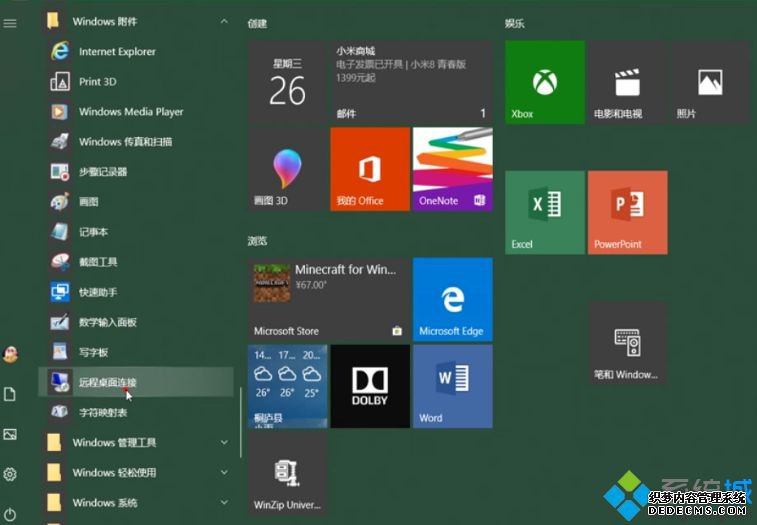Launch 写字板 WordPad icon
The image size is (757, 525).
pos(60,352)
